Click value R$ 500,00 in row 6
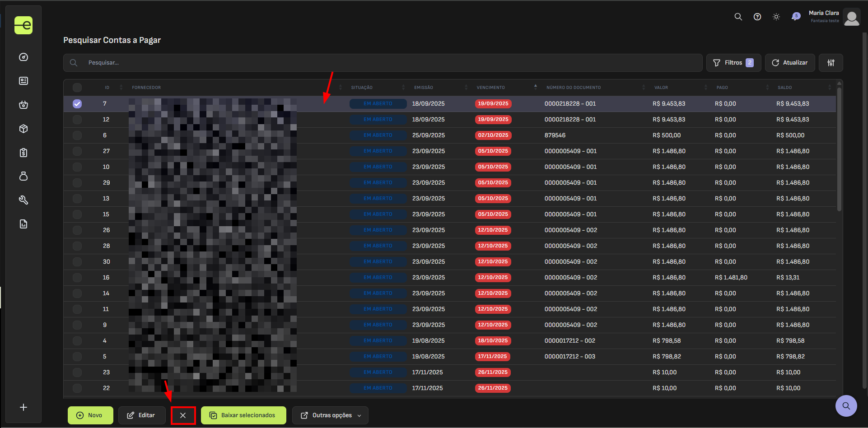The height and width of the screenshot is (428, 868). (x=667, y=135)
